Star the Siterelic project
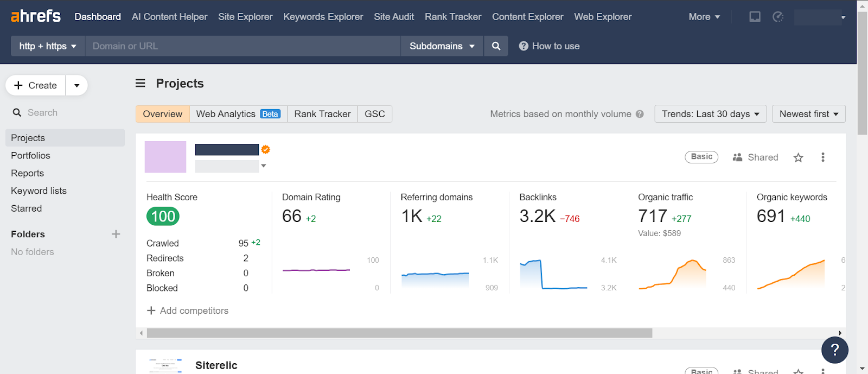The width and height of the screenshot is (868, 374). coord(798,372)
